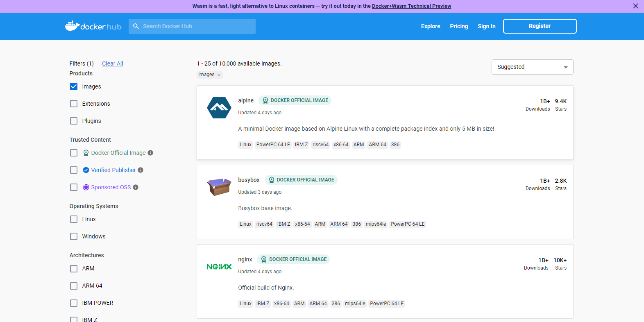Click the Busybox base image description

coord(265,208)
